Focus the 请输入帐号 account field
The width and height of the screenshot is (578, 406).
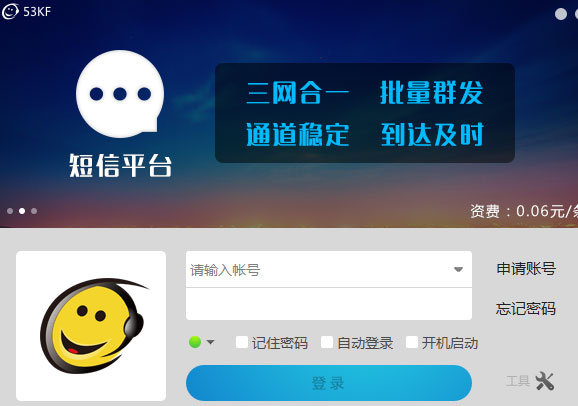[329, 269]
